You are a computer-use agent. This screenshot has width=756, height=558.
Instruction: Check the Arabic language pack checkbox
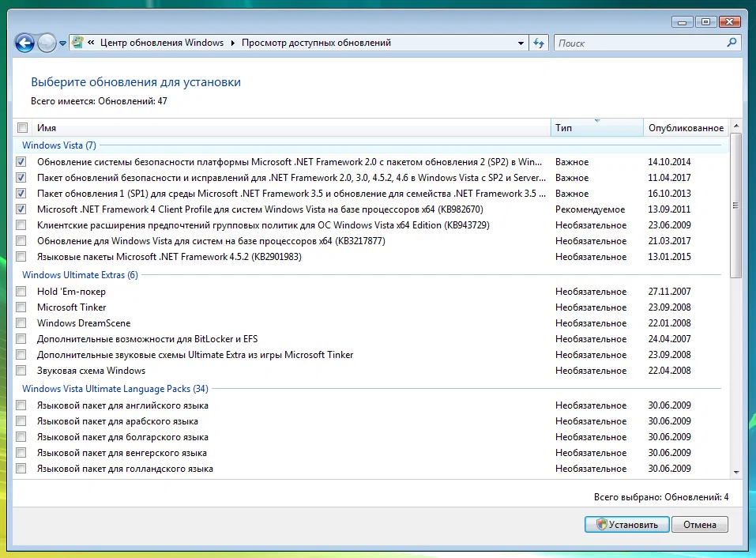(21, 421)
